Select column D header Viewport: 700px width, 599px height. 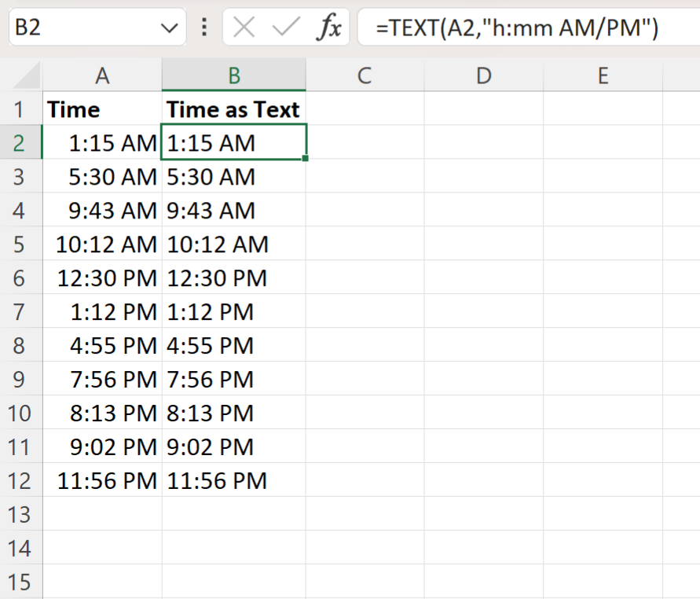coord(484,75)
